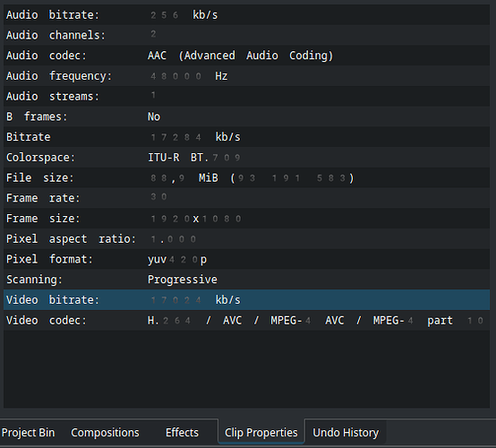Screen dimensions: 496x448
Task: Select the Video codec row
Action: (247, 320)
